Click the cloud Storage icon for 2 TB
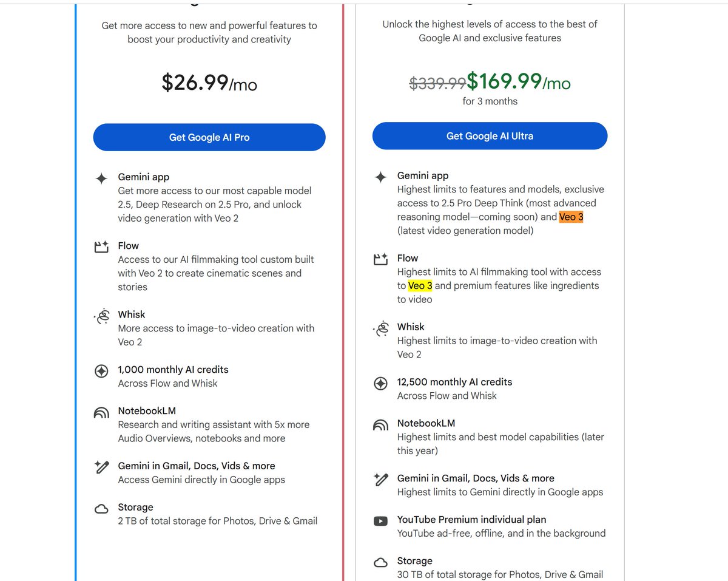This screenshot has width=728, height=581. tap(101, 509)
